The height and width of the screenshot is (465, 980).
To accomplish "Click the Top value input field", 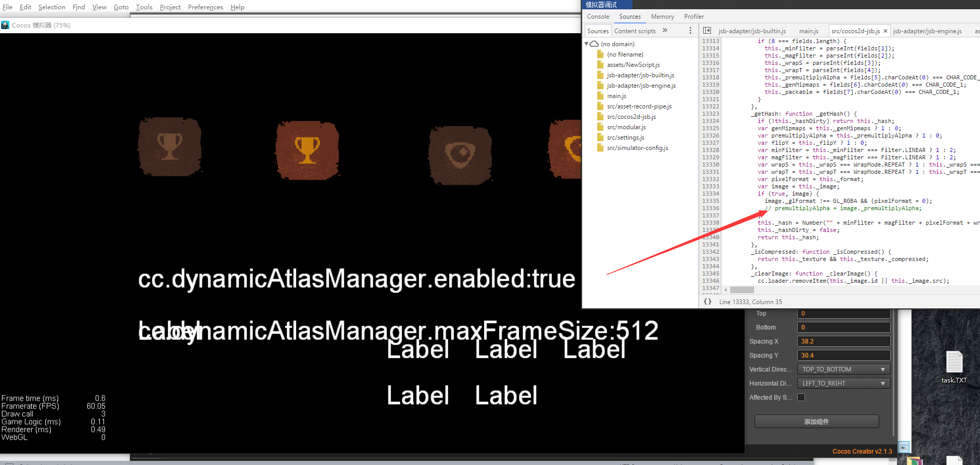I will coord(843,313).
